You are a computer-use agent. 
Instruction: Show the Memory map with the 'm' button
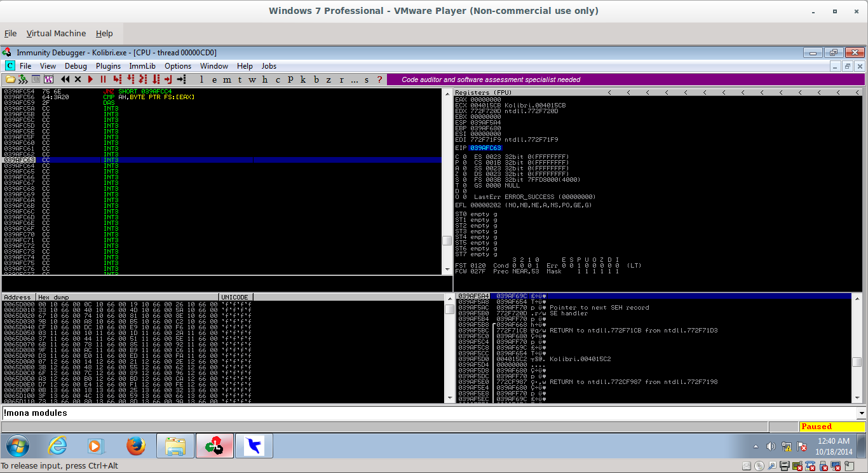[227, 79]
